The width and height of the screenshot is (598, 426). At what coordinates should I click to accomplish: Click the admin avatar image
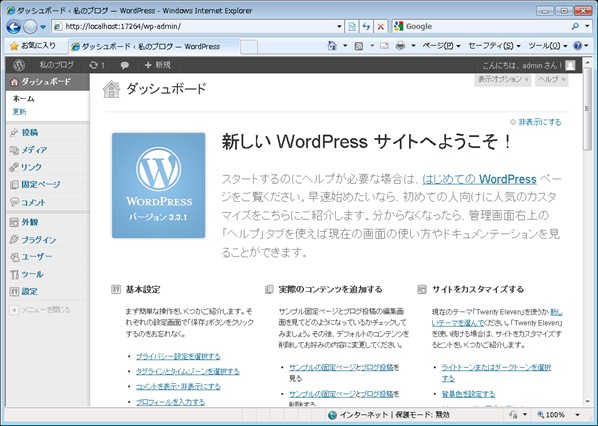(x=570, y=66)
